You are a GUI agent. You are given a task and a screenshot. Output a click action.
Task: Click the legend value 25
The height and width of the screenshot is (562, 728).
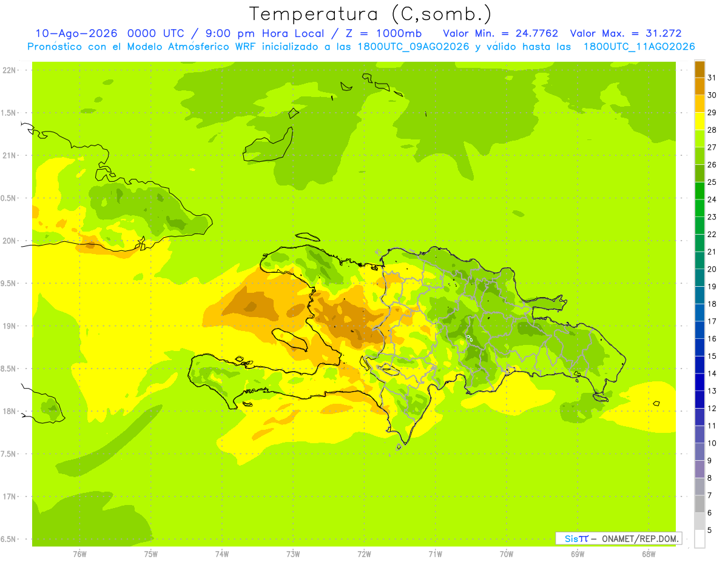click(x=712, y=181)
